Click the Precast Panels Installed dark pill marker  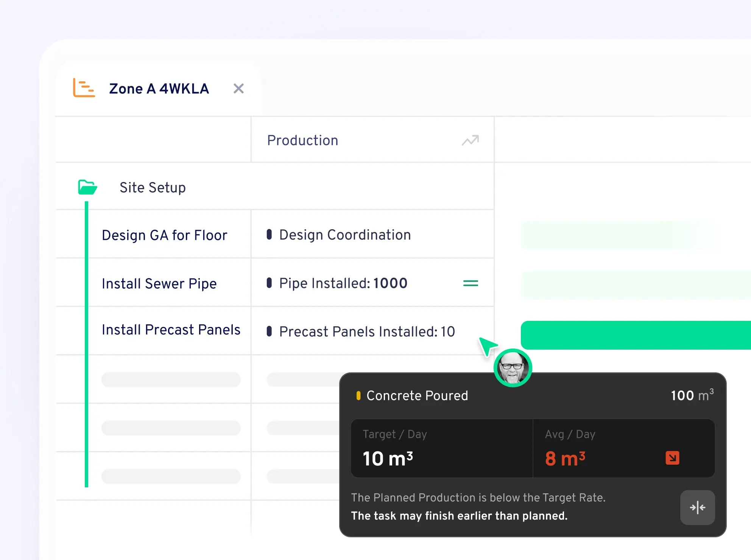(269, 331)
